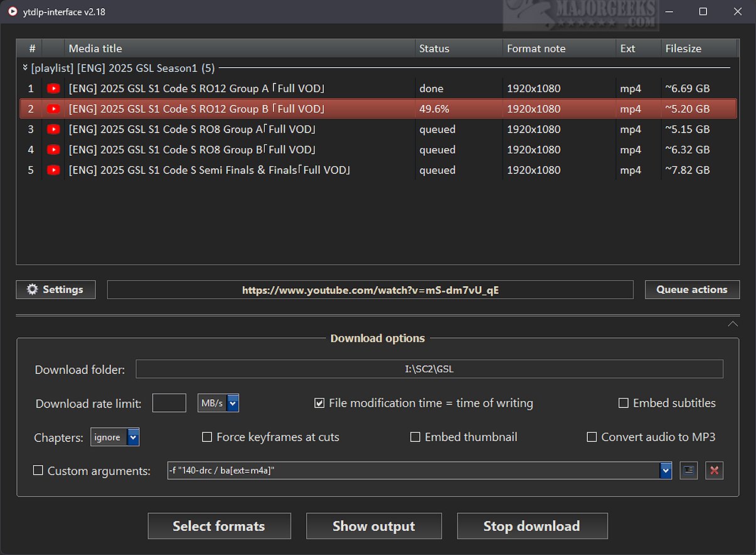Click the Download rate limit input box
The height and width of the screenshot is (555, 756).
(169, 403)
